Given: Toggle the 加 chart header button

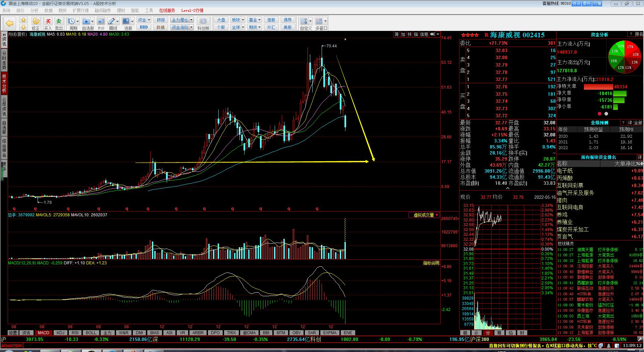Looking at the screenshot, I should click(403, 34).
